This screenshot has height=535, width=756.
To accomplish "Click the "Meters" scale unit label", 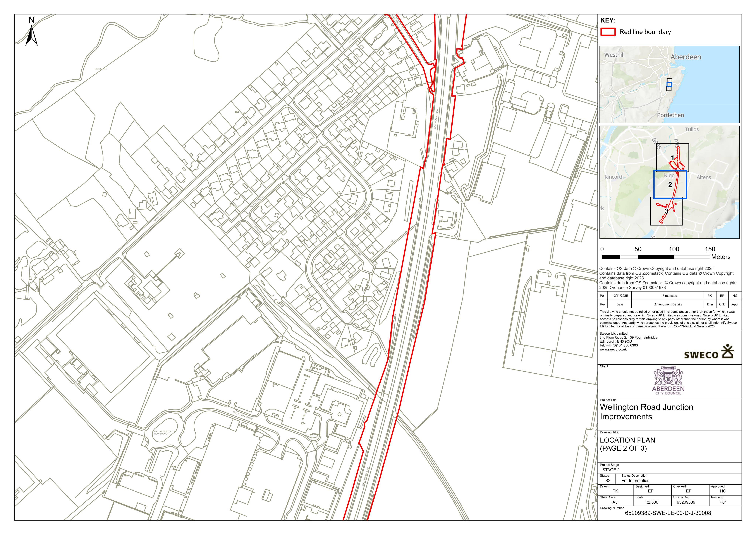I will click(x=721, y=257).
